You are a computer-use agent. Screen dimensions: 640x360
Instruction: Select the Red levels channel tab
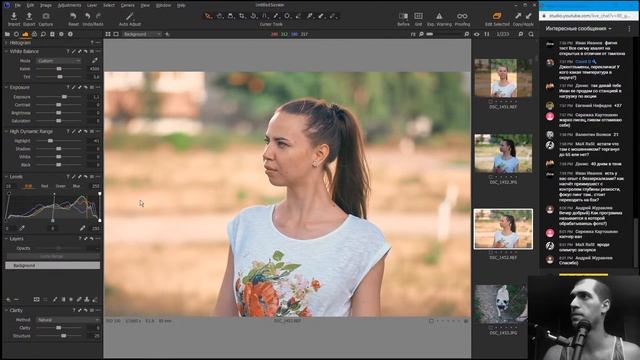pyautogui.click(x=44, y=186)
